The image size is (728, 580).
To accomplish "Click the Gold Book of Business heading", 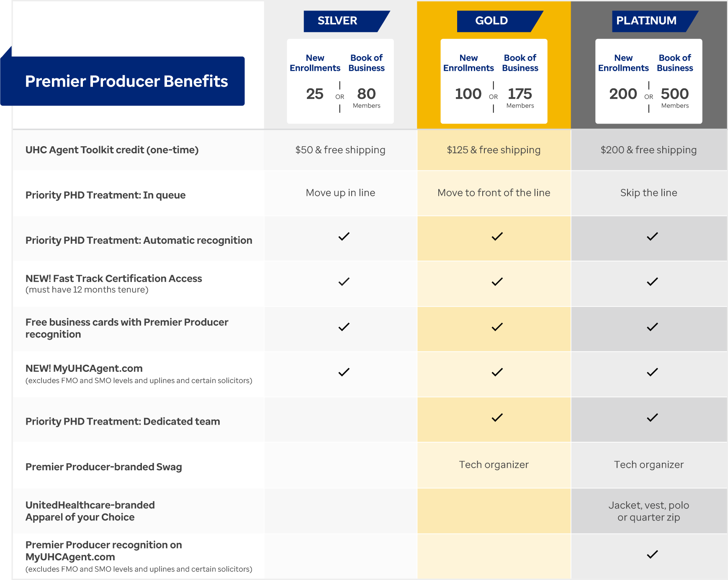I will tap(520, 63).
